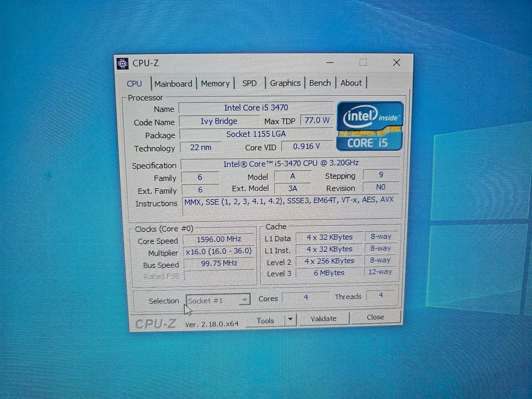532x399 pixels.
Task: Click the L1 Inst. value 4 x 32 KBytes
Action: 330,249
